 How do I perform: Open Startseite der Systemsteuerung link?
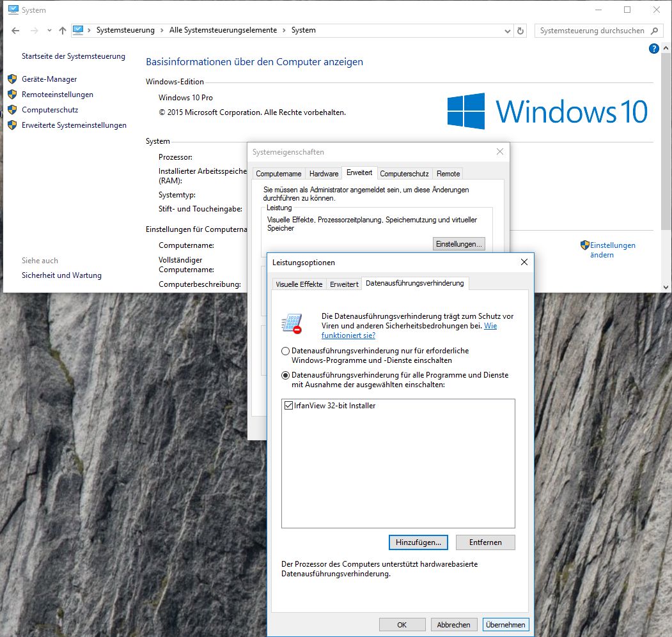pos(74,56)
